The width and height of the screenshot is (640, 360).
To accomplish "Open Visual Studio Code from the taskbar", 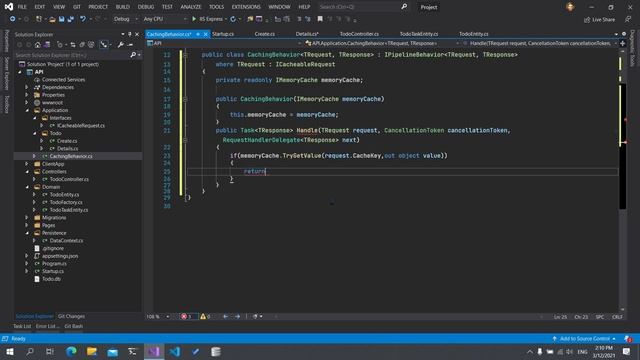I will [174, 351].
